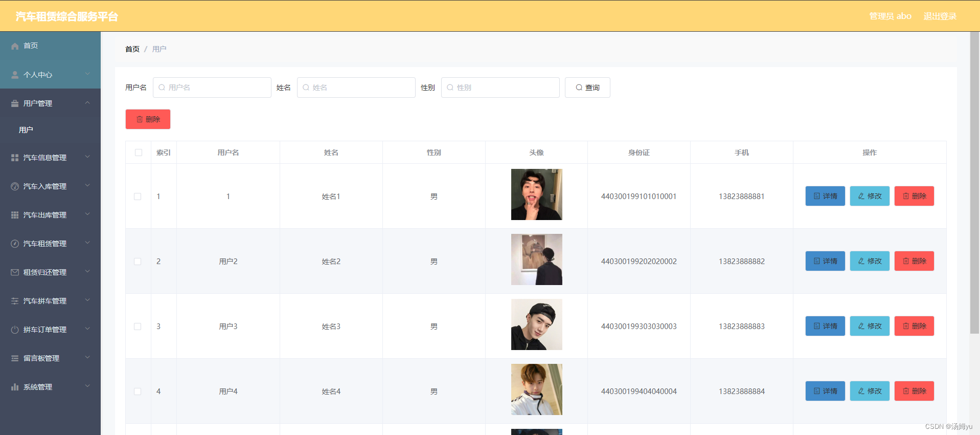
Task: Open 首页 in the sidebar
Action: [x=50, y=46]
